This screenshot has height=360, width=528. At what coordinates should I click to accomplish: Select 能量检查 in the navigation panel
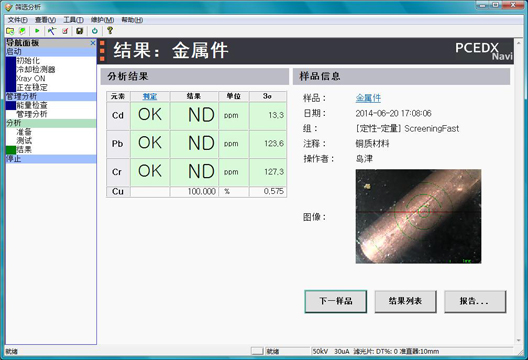pyautogui.click(x=32, y=105)
